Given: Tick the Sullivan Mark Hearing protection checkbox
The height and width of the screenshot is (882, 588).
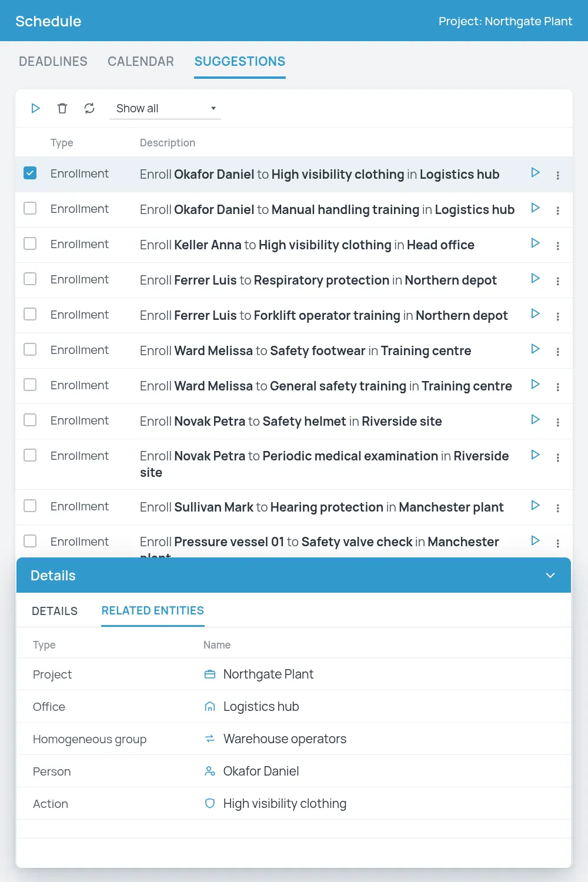Looking at the screenshot, I should tap(30, 506).
